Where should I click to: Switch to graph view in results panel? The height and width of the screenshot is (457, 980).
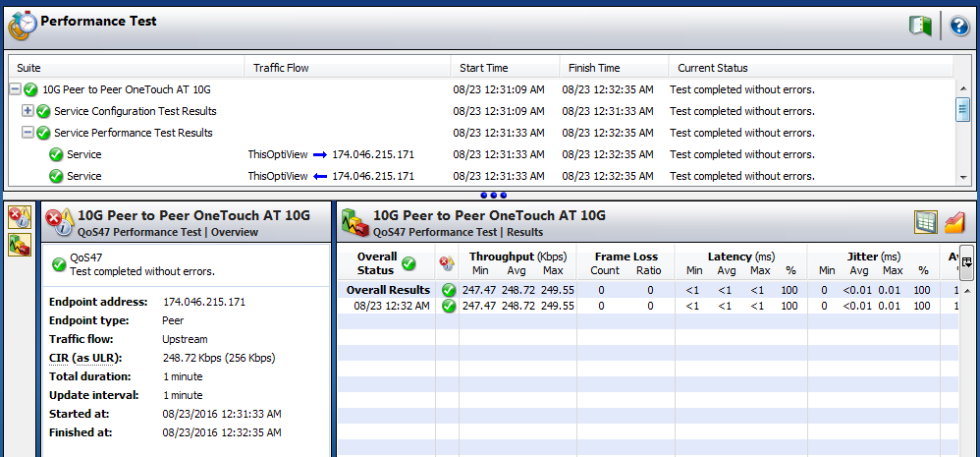(955, 222)
